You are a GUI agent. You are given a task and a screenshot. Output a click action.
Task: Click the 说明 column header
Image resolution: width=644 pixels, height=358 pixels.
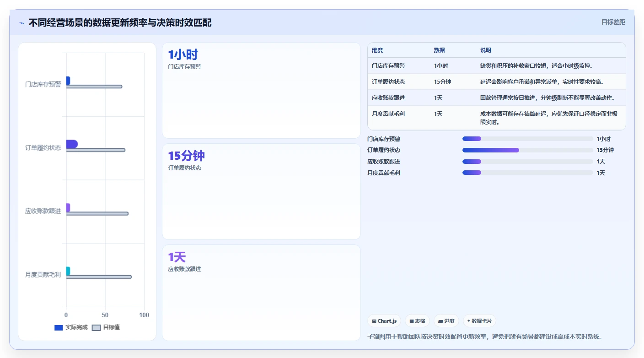coord(486,50)
